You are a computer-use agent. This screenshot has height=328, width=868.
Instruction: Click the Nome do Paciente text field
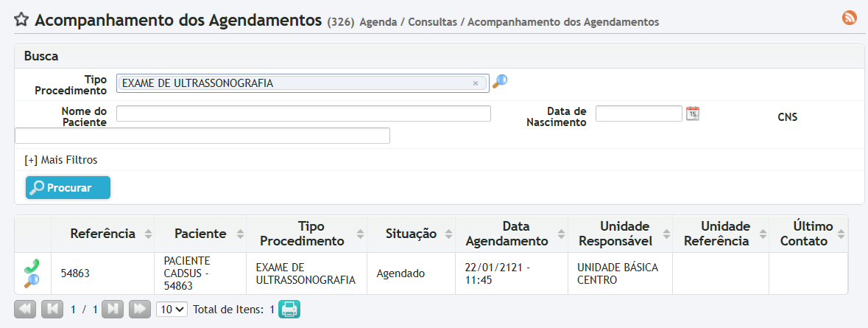[303, 114]
